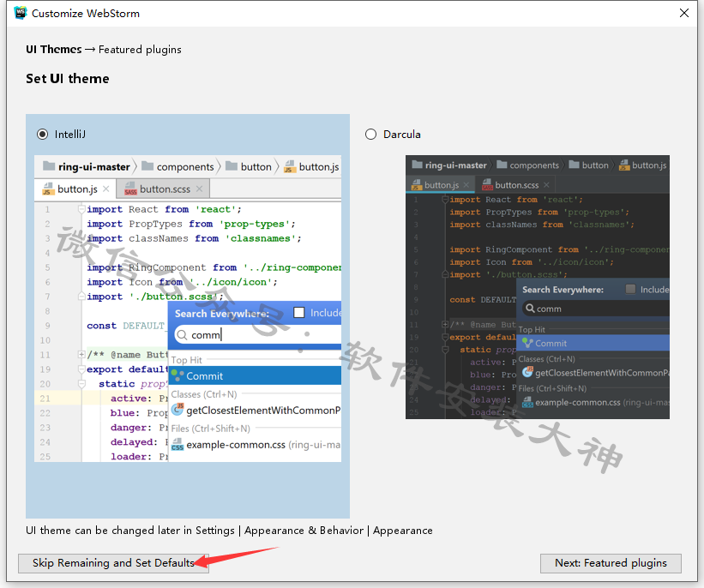This screenshot has height=588, width=704.
Task: Click Skip Remaining and Set Defaults
Action: [x=113, y=563]
